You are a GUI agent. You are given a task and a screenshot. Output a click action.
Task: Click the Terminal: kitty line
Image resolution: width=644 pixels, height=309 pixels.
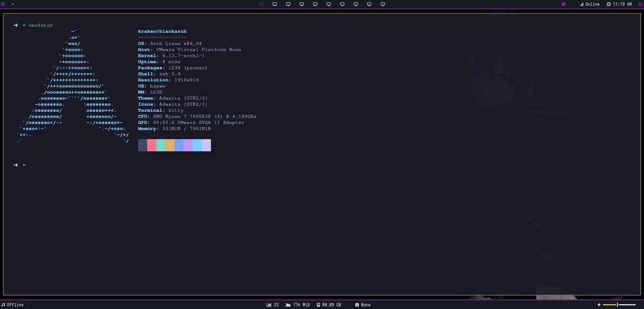(x=160, y=110)
